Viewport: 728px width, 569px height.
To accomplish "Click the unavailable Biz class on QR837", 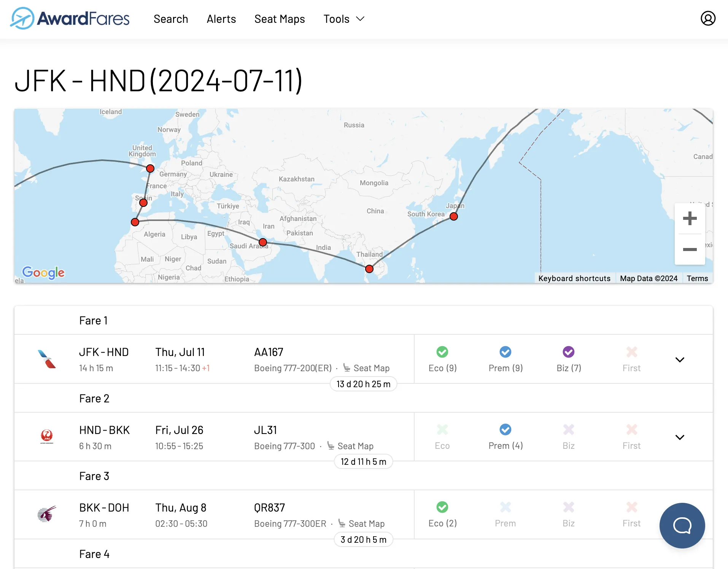I will click(x=569, y=514).
